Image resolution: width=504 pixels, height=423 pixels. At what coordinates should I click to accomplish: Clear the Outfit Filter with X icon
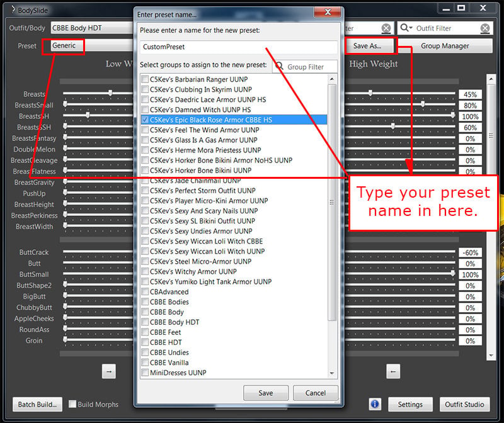pyautogui.click(x=484, y=28)
